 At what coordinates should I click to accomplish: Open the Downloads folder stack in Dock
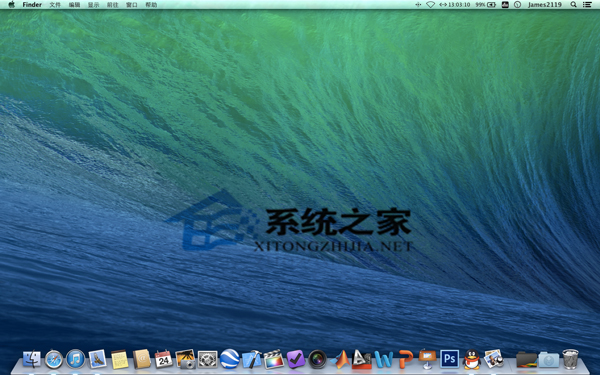click(548, 360)
